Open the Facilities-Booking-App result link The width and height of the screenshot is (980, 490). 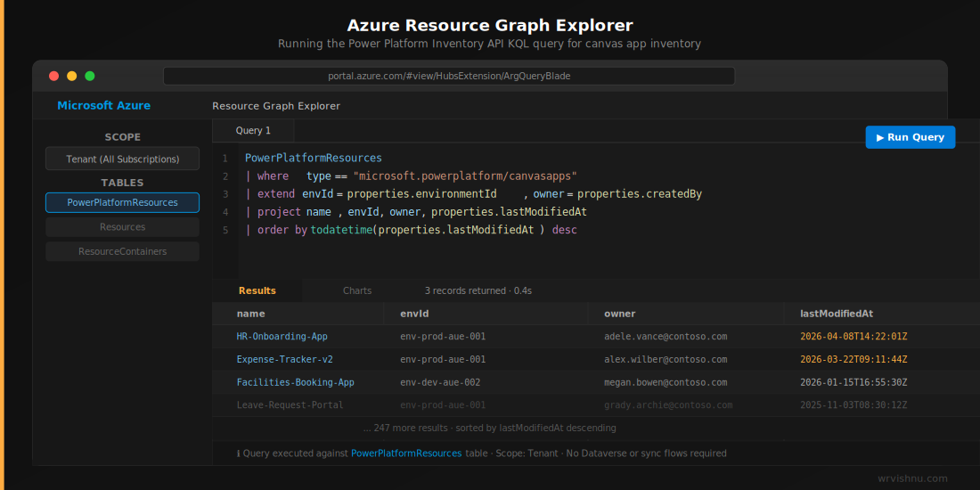point(295,382)
